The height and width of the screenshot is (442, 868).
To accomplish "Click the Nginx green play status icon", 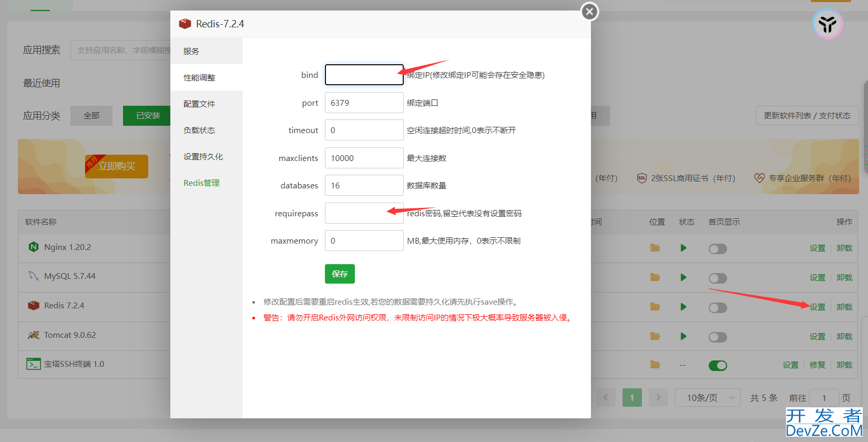I will pos(683,248).
